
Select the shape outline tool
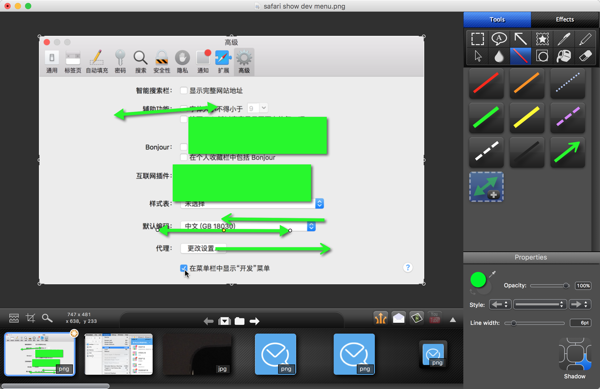click(542, 56)
